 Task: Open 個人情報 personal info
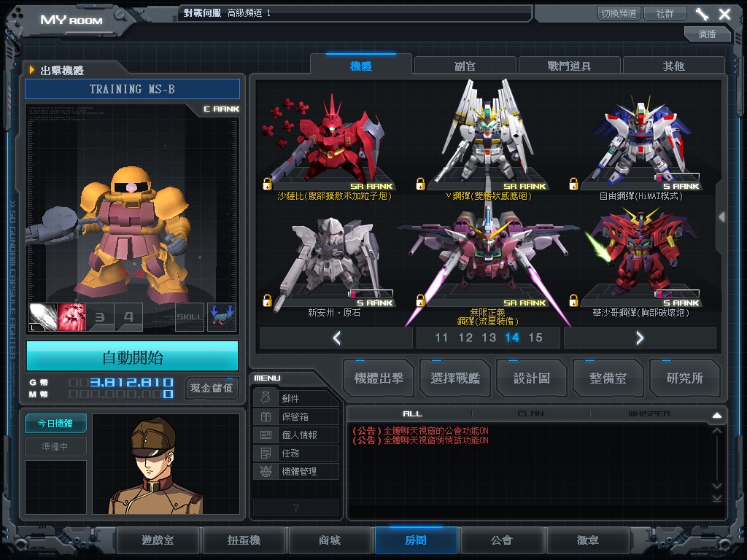(296, 435)
